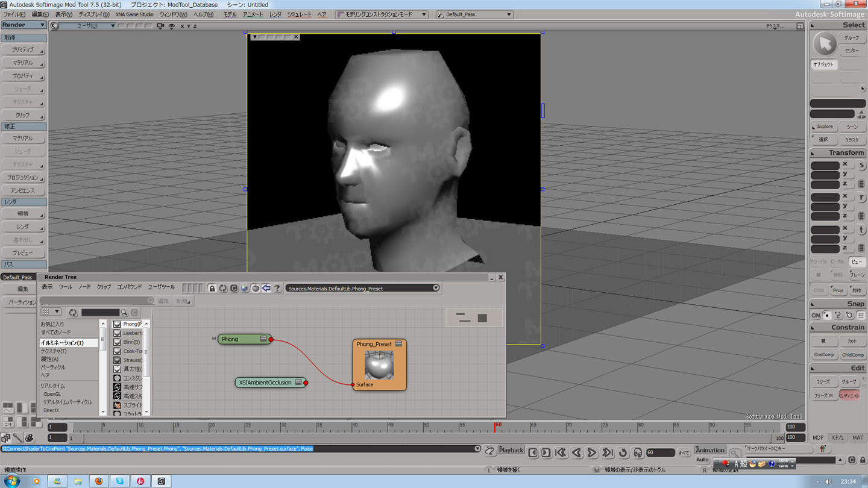868x488 pixels.
Task: Open the Render module dropdown at top left
Action: [x=24, y=25]
